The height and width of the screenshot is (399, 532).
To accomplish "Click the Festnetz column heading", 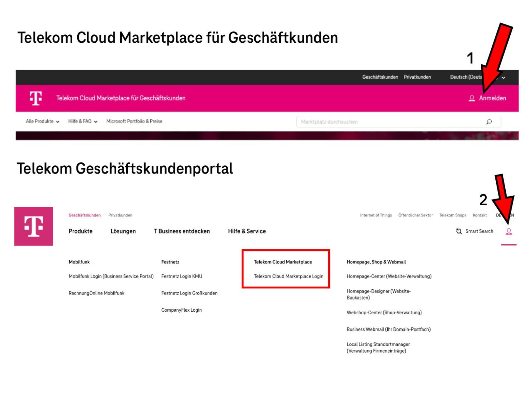I will [x=170, y=262].
